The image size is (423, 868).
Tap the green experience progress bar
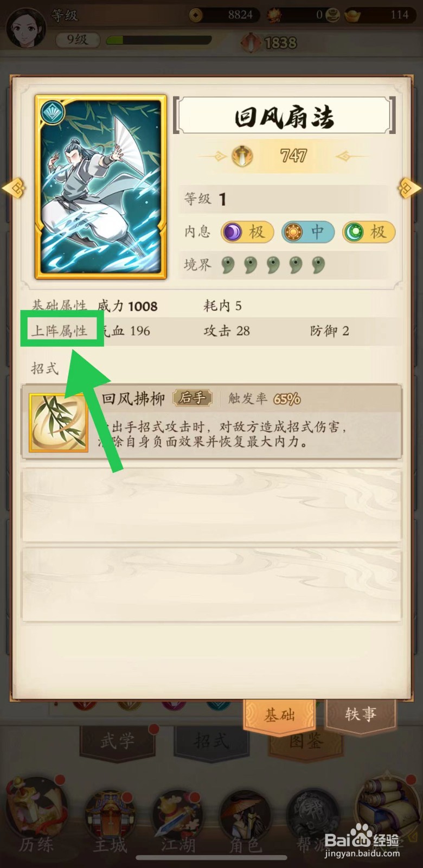pyautogui.click(x=159, y=40)
